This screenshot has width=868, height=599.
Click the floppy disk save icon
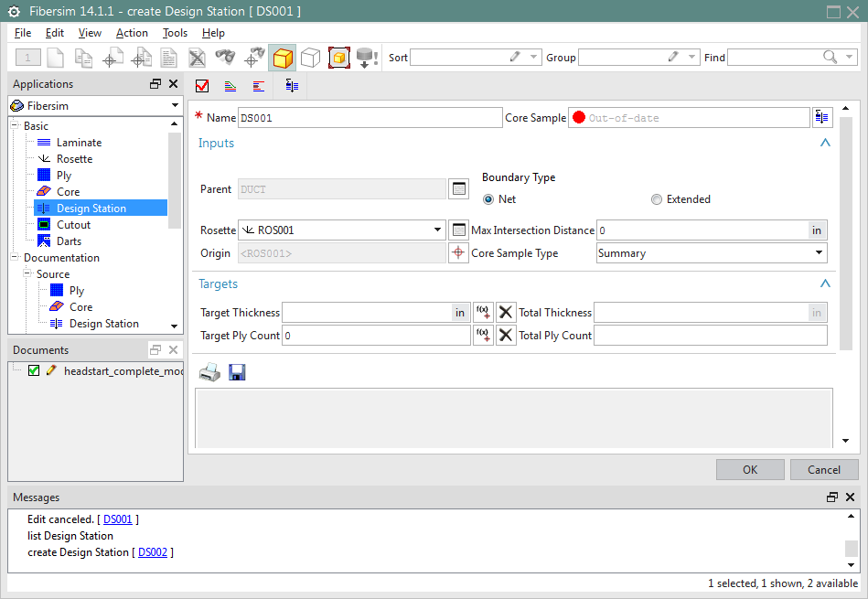tap(237, 372)
